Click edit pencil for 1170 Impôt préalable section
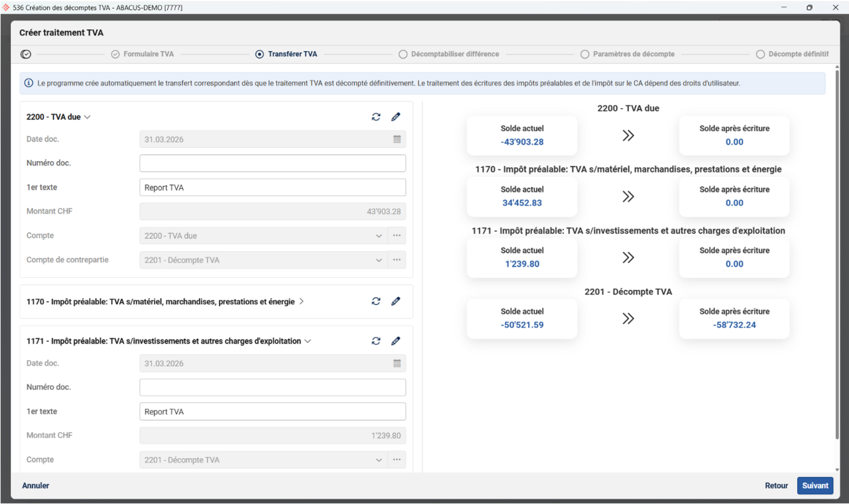The height and width of the screenshot is (504, 849). 396,301
